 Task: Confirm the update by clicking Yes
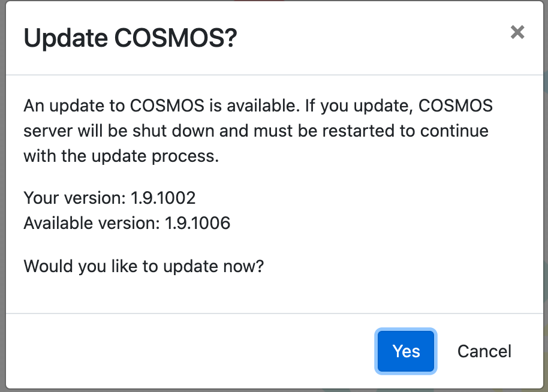[x=406, y=351]
